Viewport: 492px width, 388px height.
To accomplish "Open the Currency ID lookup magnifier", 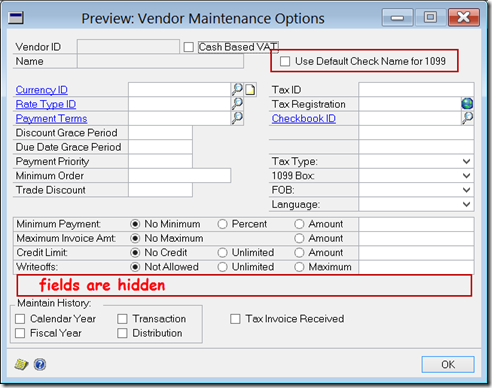I will click(x=237, y=89).
